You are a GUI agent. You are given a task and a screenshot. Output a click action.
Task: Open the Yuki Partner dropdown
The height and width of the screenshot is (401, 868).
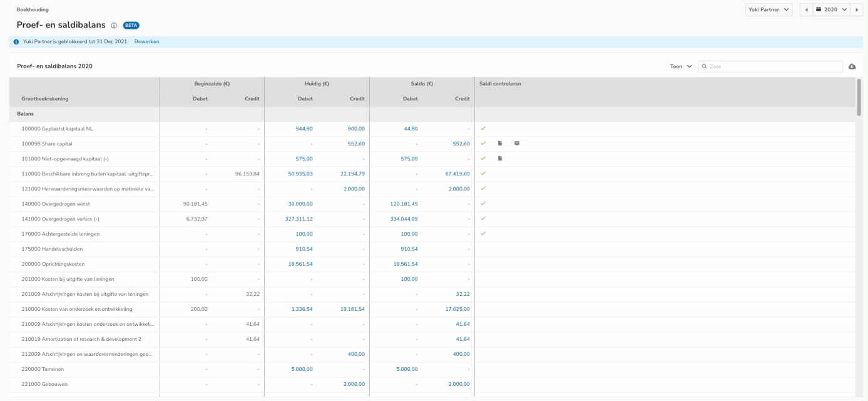pos(768,9)
